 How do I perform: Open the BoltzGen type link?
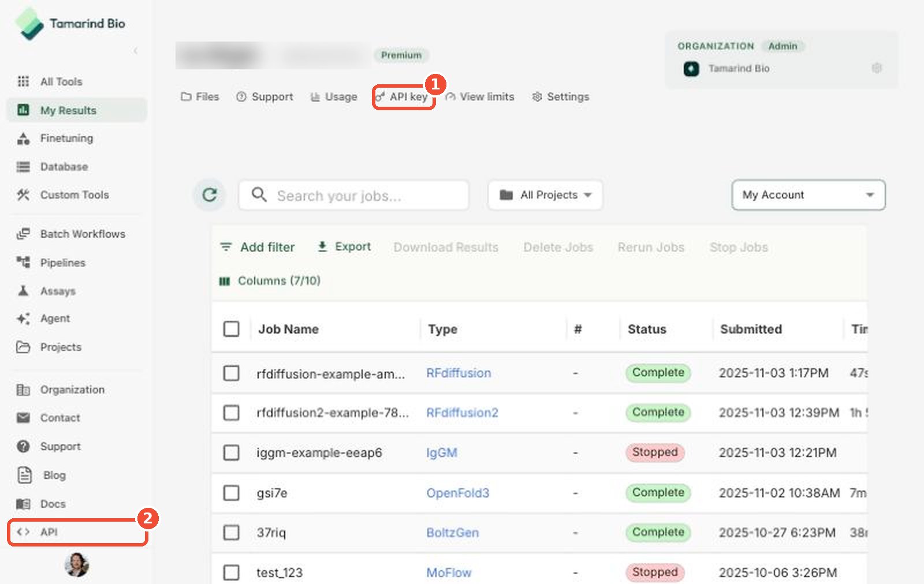point(452,533)
